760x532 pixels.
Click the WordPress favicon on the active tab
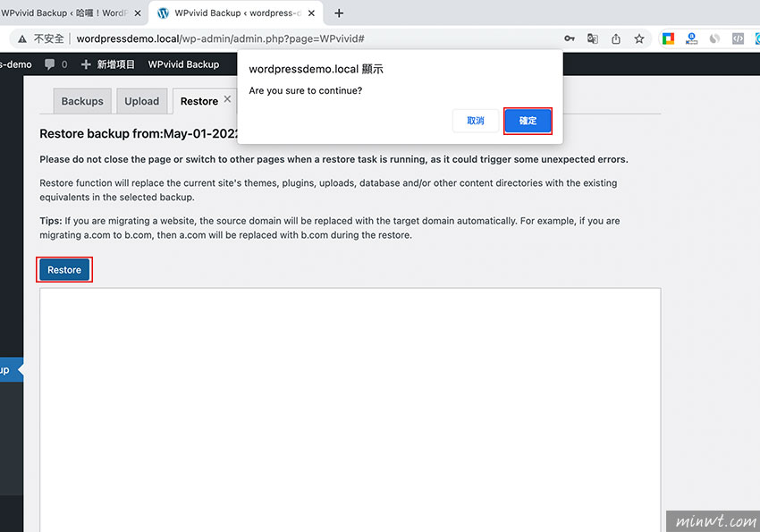tap(164, 13)
